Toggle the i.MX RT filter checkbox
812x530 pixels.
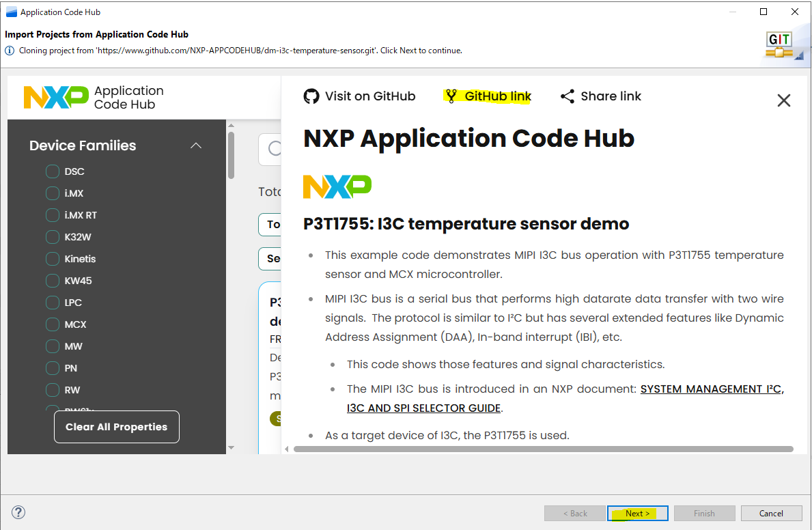click(53, 215)
